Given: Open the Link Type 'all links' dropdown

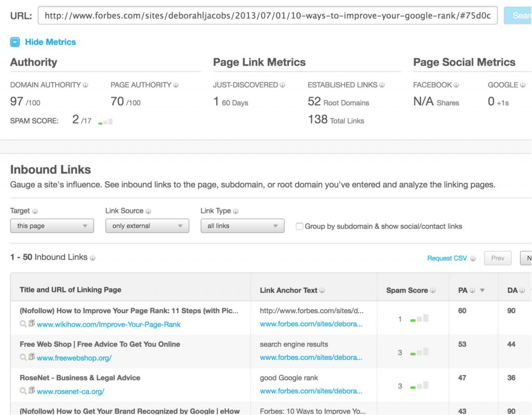Looking at the screenshot, I should (x=242, y=226).
